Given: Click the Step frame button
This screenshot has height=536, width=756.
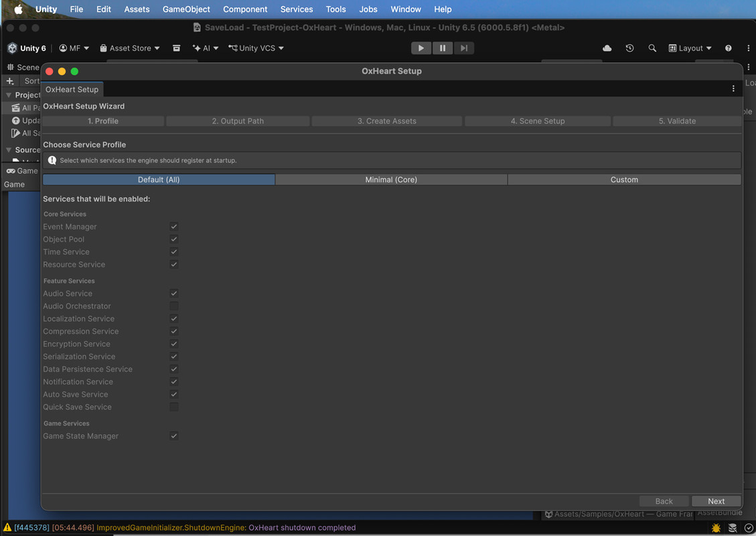Looking at the screenshot, I should [463, 48].
